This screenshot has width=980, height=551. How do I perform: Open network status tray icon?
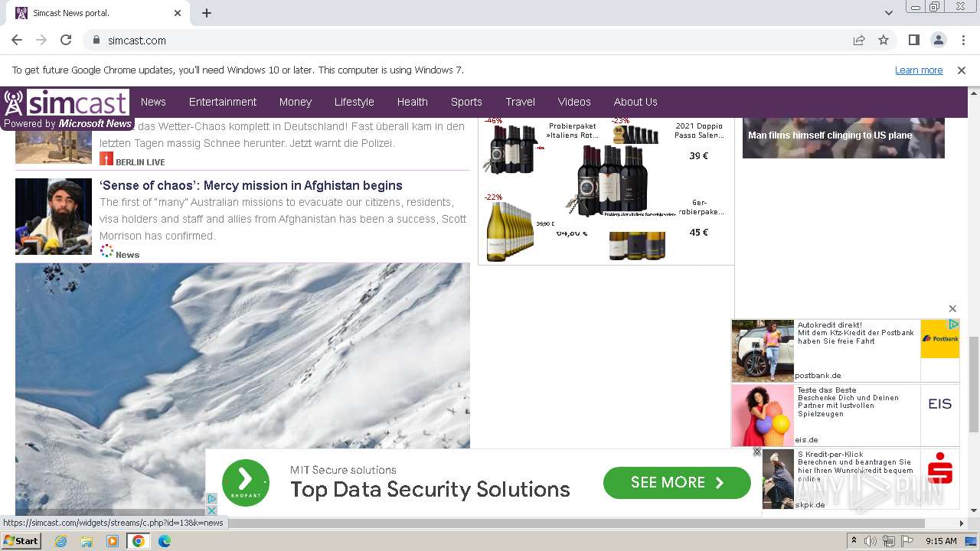pos(889,541)
